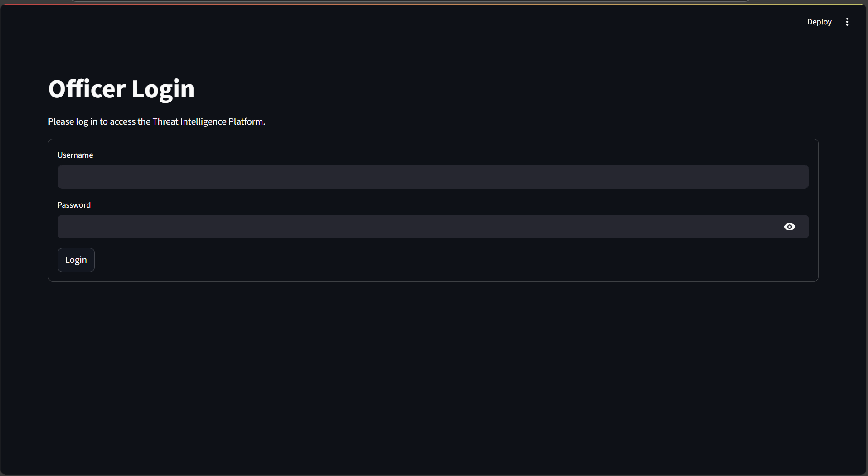Select the Officer Login heading
The width and height of the screenshot is (868, 476).
(x=121, y=89)
